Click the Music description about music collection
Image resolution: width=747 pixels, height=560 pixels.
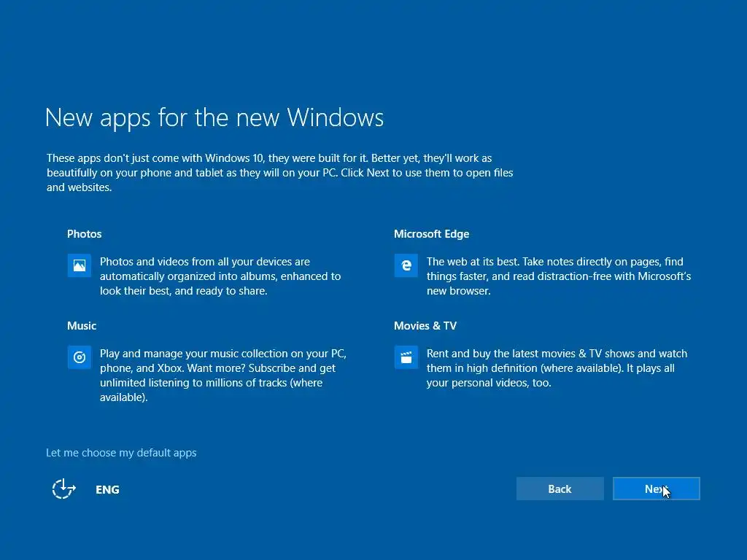pos(223,376)
